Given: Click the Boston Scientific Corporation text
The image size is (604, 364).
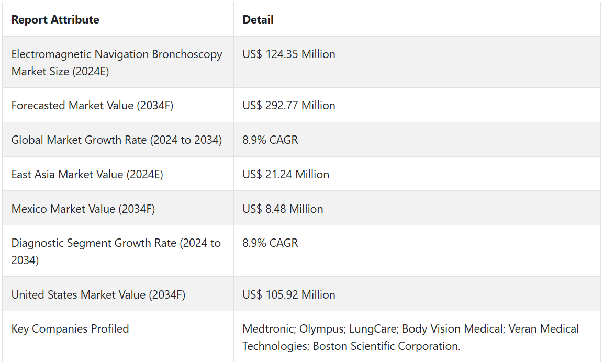Looking at the screenshot, I should coord(386,346).
